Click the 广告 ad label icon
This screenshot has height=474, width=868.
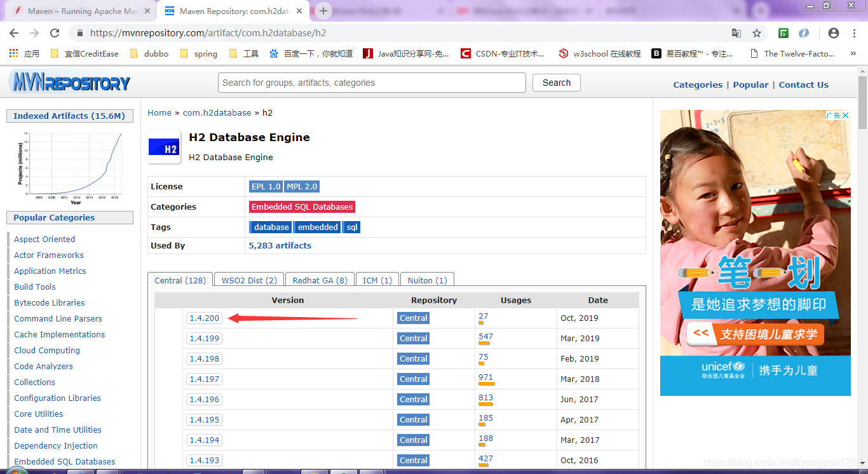(833, 115)
